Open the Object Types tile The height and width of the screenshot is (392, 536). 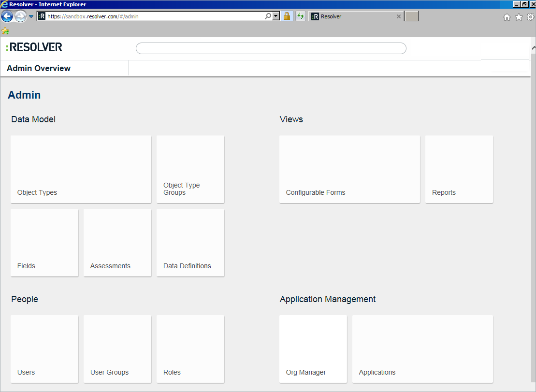click(81, 169)
